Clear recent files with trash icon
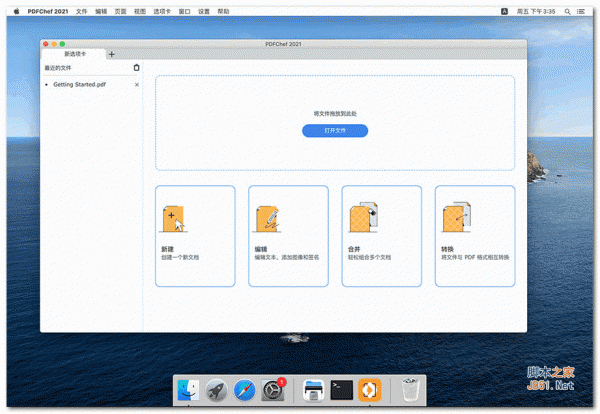The width and height of the screenshot is (600, 414). point(136,68)
